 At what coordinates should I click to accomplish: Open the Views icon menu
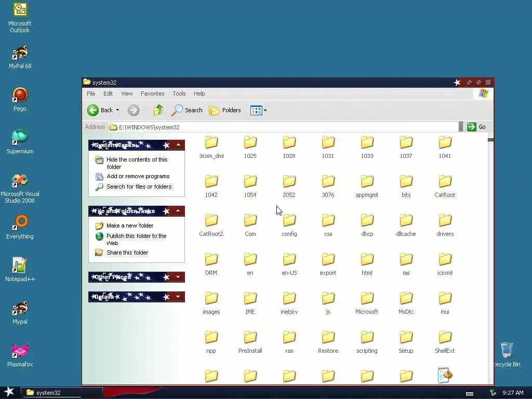tap(258, 110)
